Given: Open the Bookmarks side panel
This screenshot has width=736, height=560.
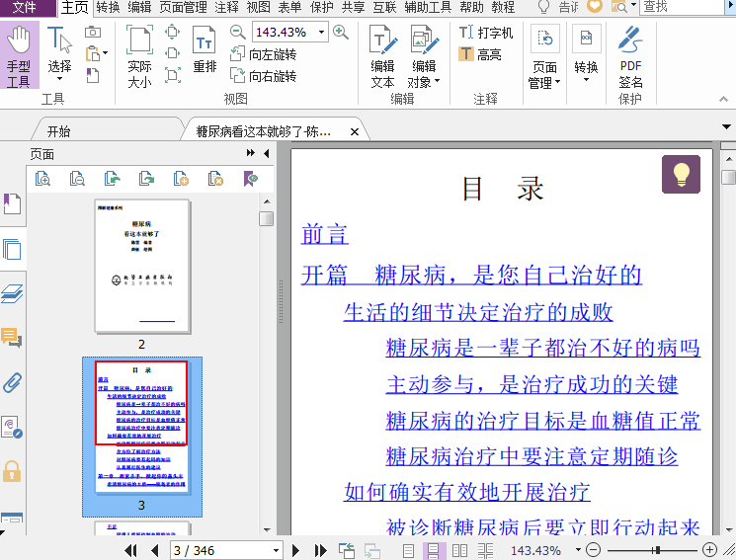Looking at the screenshot, I should [x=12, y=204].
